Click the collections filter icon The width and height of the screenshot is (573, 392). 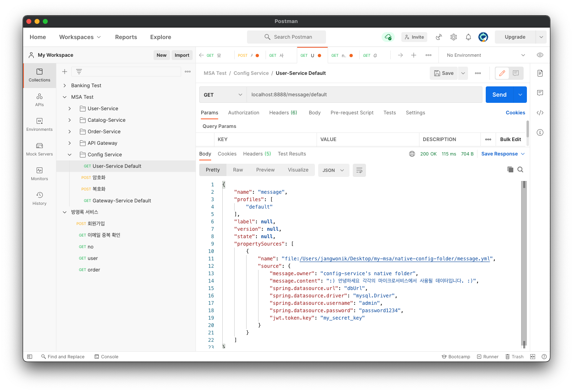[79, 72]
